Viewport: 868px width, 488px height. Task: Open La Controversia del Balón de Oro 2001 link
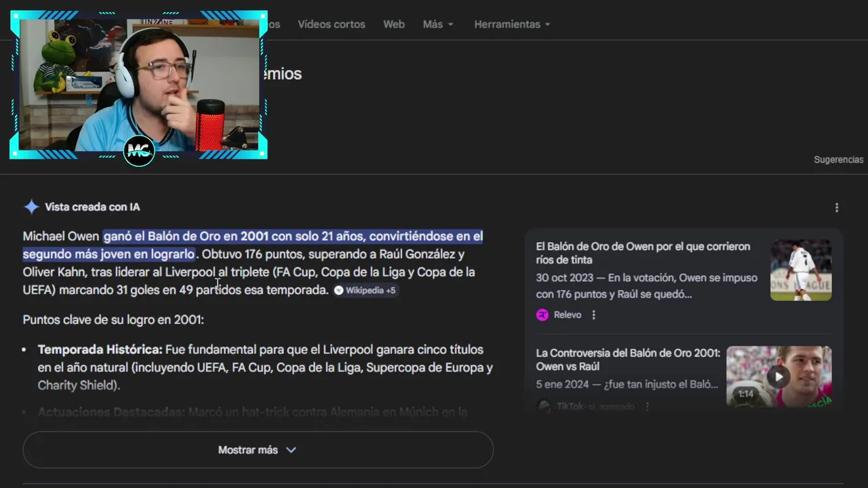628,359
